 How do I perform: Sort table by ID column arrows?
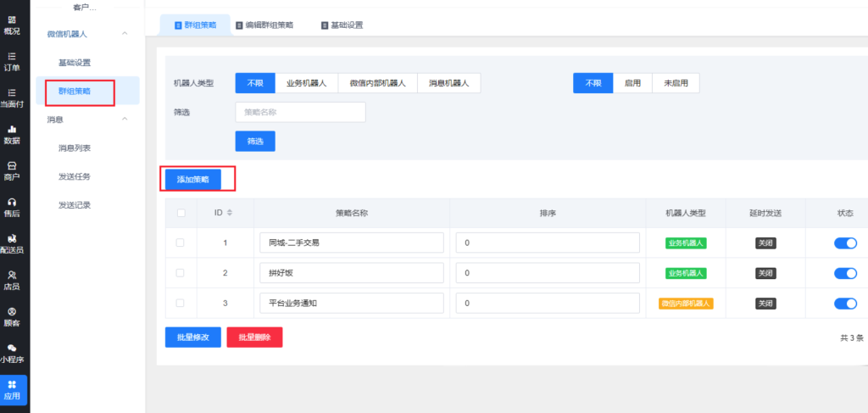click(x=229, y=213)
